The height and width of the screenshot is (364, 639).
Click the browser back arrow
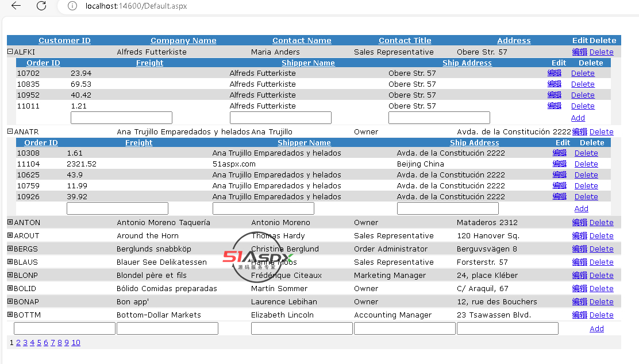tap(16, 6)
